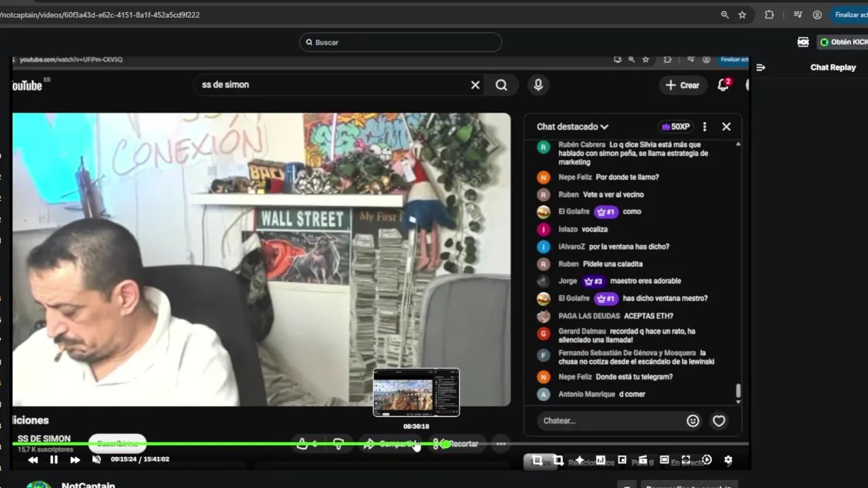Click the YouTube Crear button
The image size is (868, 488).
(x=683, y=85)
